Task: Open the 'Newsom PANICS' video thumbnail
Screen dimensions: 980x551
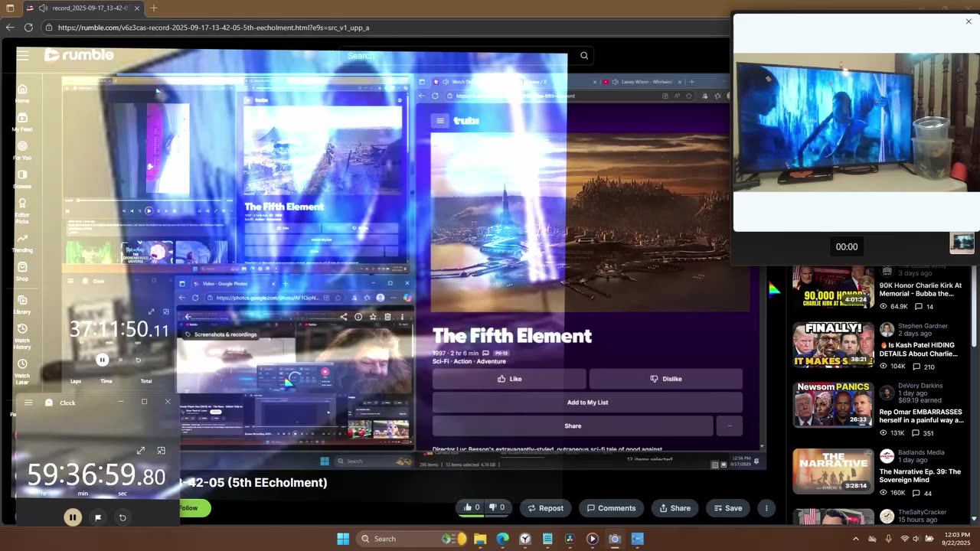Action: click(x=833, y=404)
